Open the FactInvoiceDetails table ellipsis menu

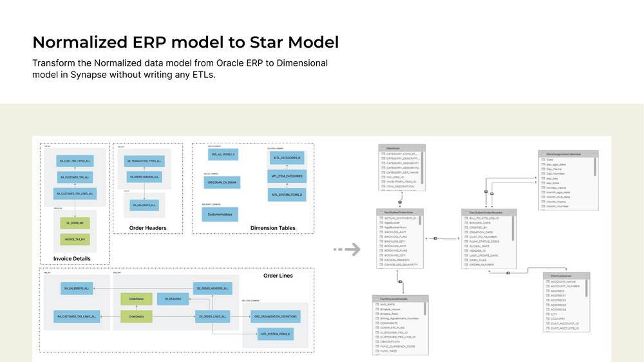pos(424,299)
